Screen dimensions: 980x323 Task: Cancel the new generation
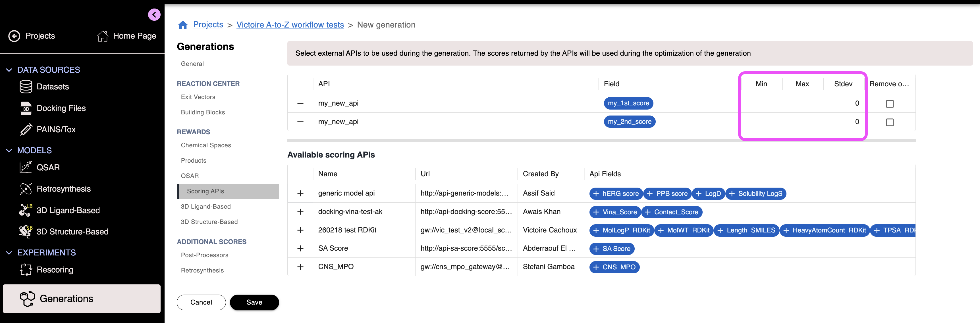coord(201,303)
